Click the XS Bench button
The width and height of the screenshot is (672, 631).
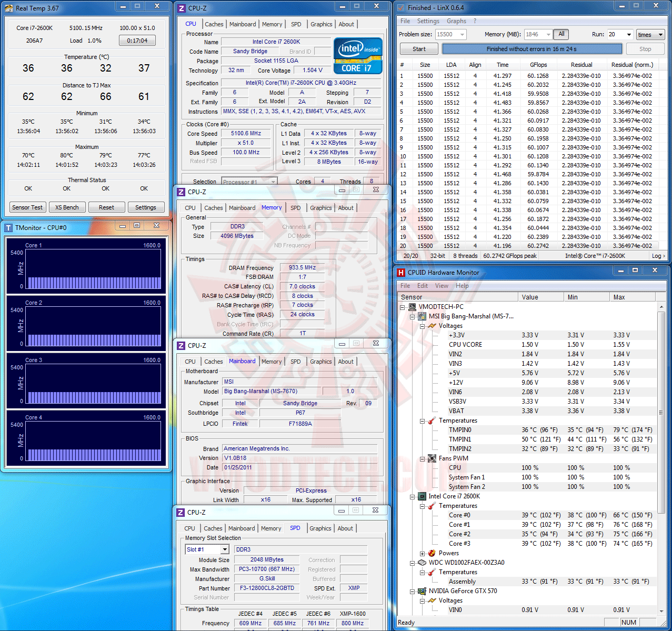[x=67, y=207]
